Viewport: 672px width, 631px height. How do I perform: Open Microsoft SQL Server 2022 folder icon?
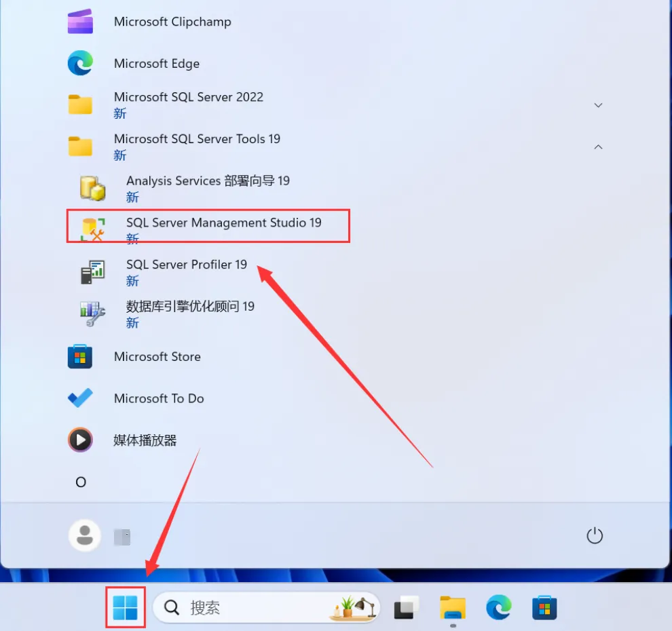point(80,104)
